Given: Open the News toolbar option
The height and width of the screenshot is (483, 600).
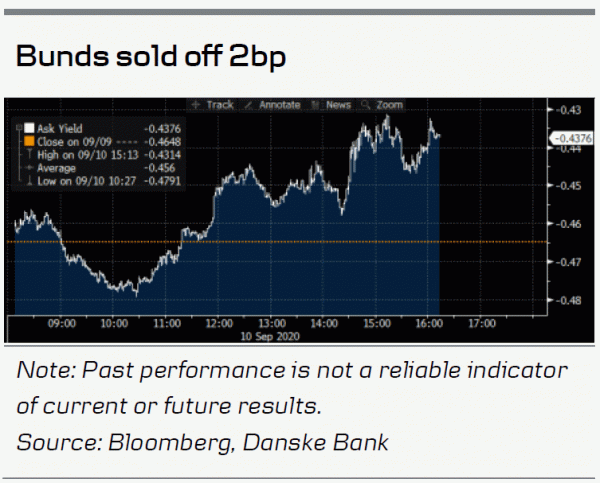Looking at the screenshot, I should [337, 104].
